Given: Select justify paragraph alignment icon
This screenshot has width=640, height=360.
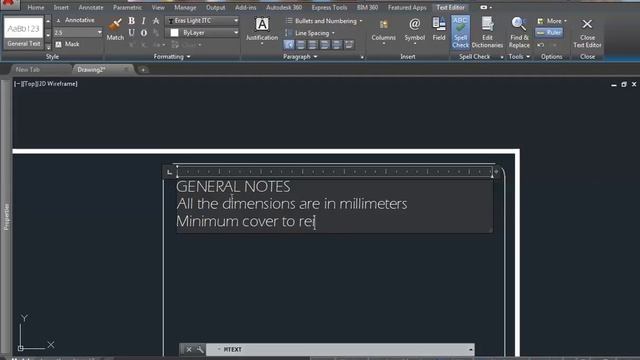Looking at the screenshot, I should pos(337,44).
